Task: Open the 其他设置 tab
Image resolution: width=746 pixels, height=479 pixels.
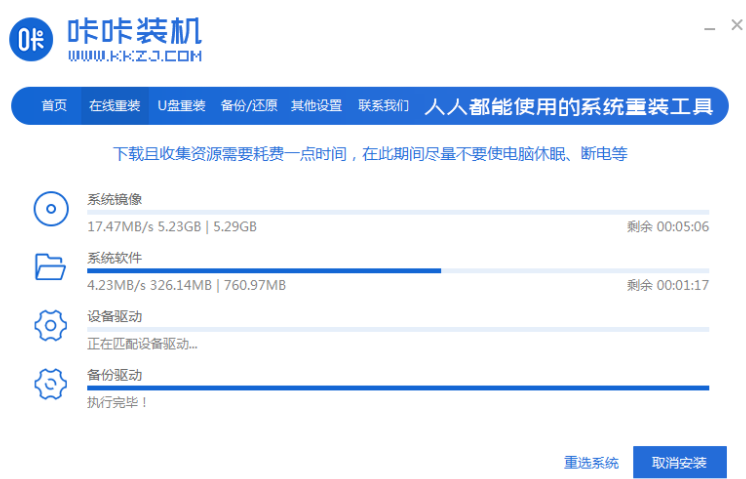Action: click(316, 106)
